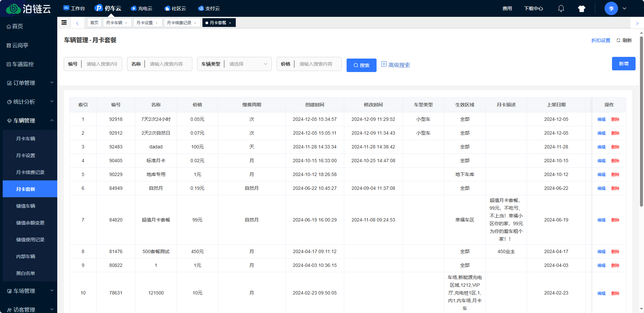Select 储值车辆 in the sidebar menu
Viewport: 644px width, 313px height.
tap(26, 206)
